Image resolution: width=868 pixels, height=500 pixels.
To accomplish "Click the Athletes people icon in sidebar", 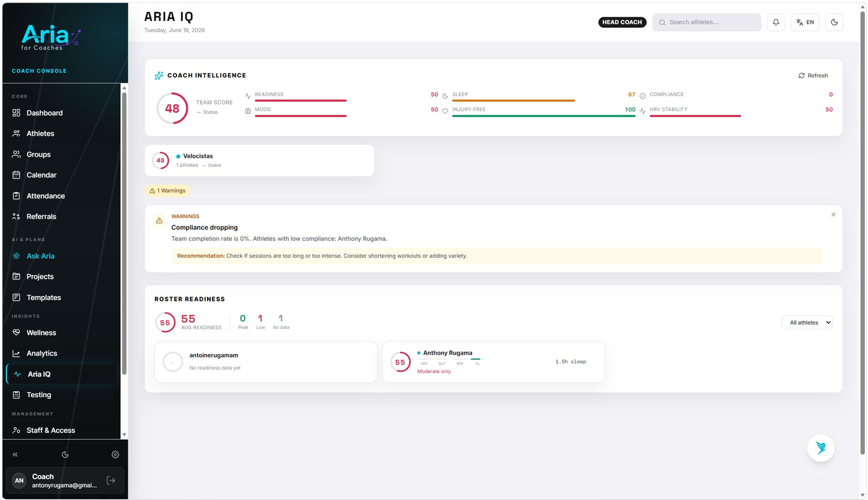I will coord(16,133).
